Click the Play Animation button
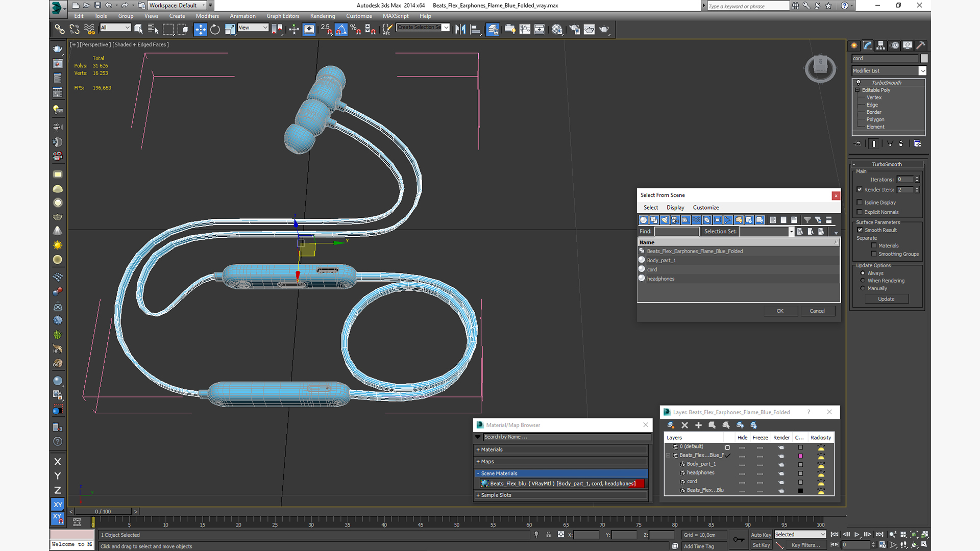This screenshot has height=551, width=980. coord(857,535)
